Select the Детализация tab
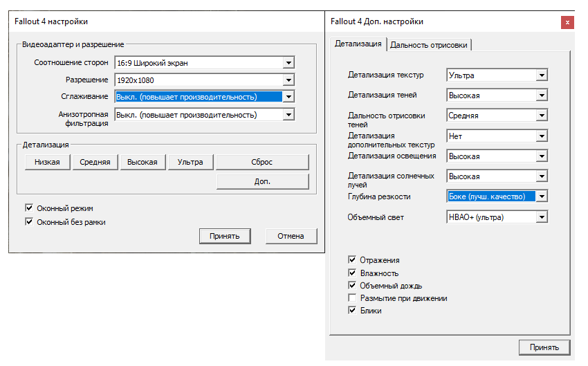This screenshot has height=366, width=588. (x=358, y=44)
